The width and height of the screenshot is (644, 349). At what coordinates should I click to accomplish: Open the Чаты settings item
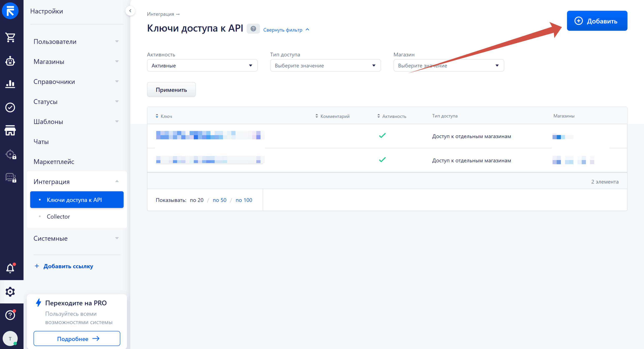coord(41,142)
